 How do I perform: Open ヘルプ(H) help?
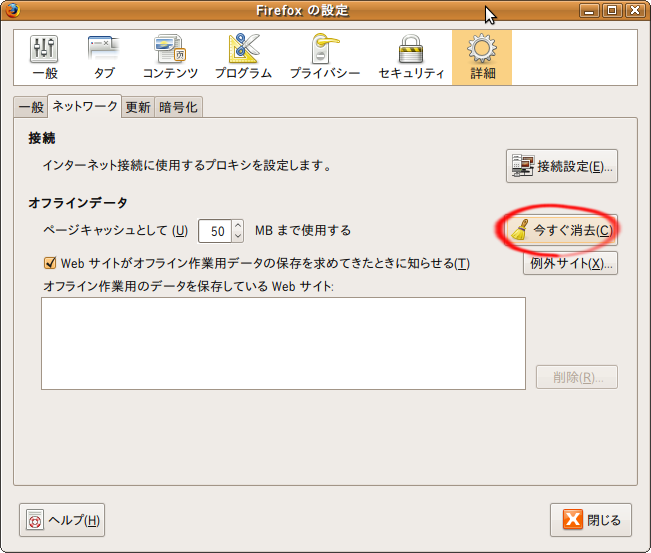(x=62, y=520)
